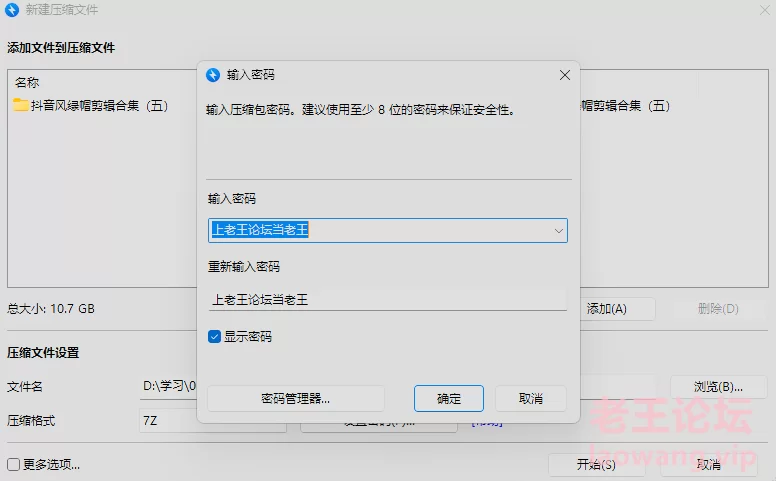Click the 输入密码 password input field
Screen dimensions: 776x481
(x=388, y=231)
